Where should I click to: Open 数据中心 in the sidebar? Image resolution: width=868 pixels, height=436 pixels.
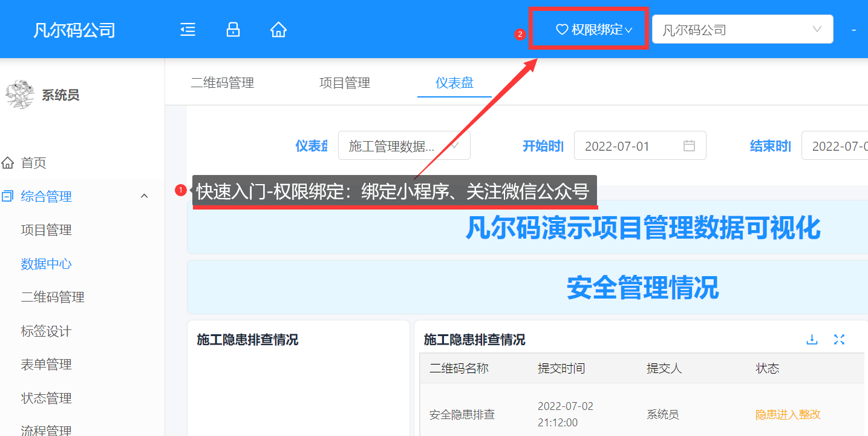click(x=46, y=264)
